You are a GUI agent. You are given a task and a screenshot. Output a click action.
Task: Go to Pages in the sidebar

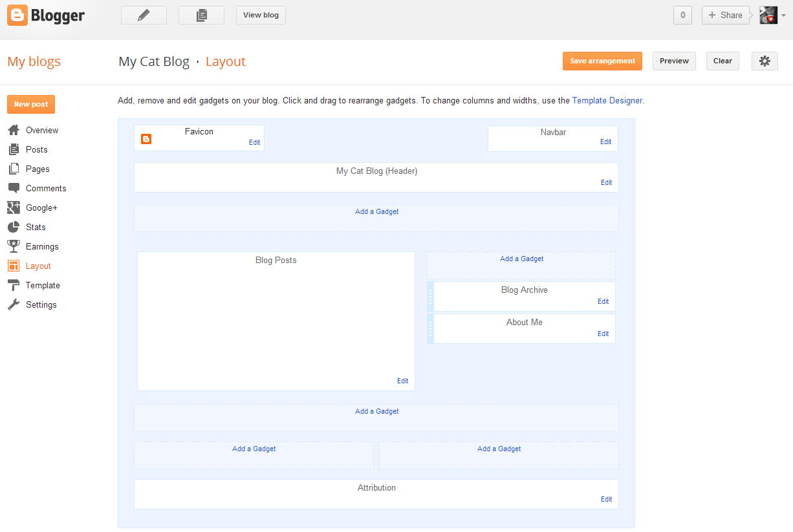pos(38,169)
